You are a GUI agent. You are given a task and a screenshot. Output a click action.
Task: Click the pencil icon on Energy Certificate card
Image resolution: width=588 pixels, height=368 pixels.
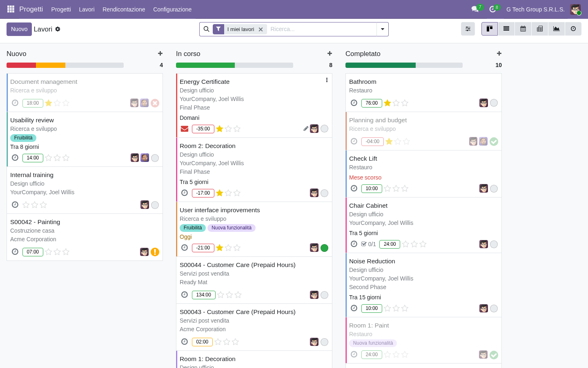pos(306,129)
